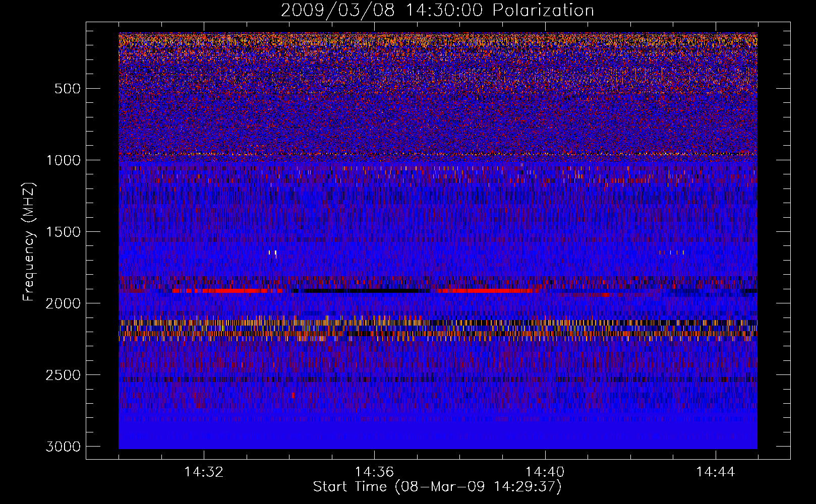Click the 'Start Time (08-Mar-09 14:29:37)' label
816x504 pixels.
click(x=437, y=487)
